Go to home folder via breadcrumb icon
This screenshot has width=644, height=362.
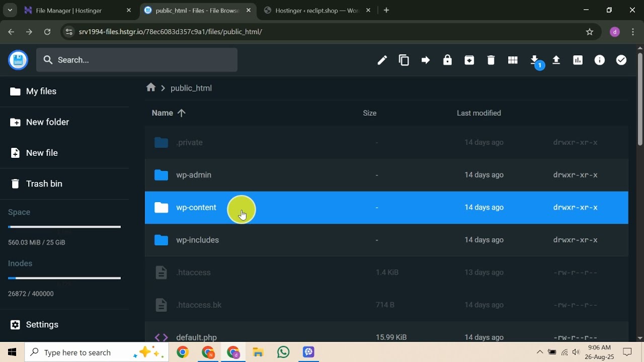coord(151,87)
